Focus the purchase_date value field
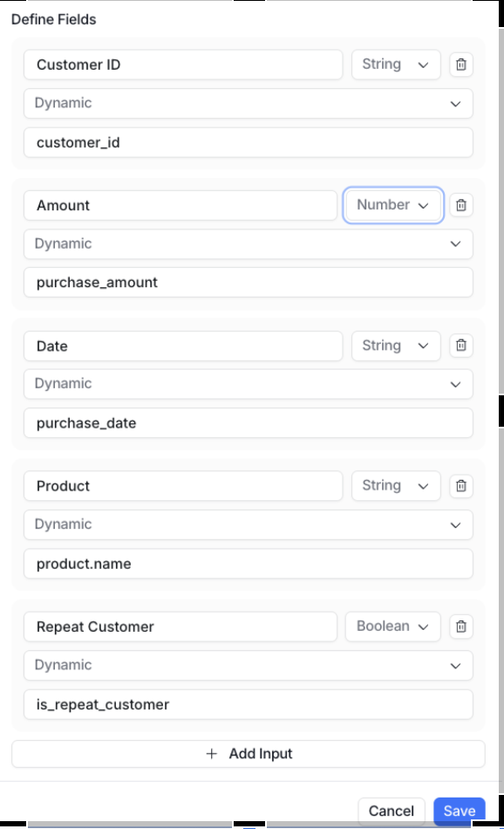The width and height of the screenshot is (504, 829). click(249, 423)
